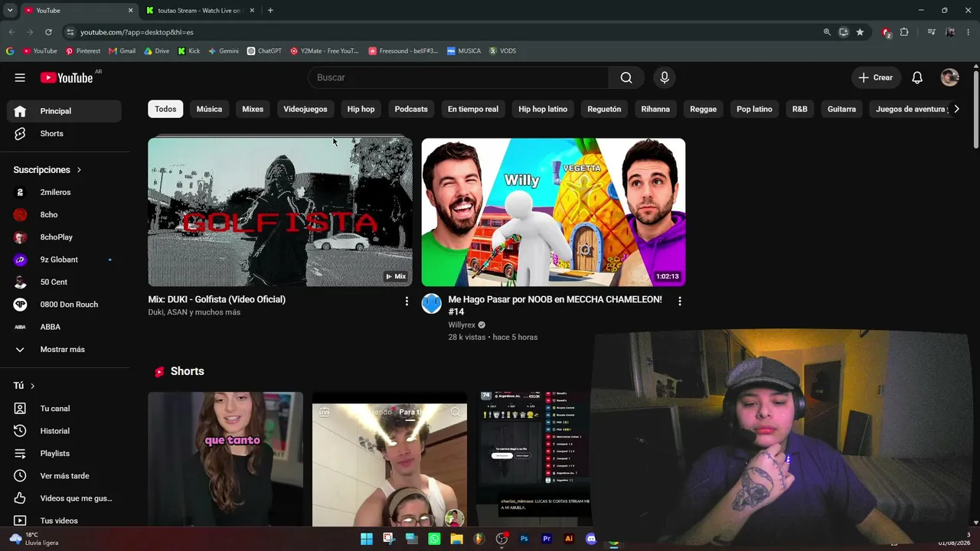Screen dimensions: 980x551
Task: Open the Windows Start menu
Action: pos(367,539)
